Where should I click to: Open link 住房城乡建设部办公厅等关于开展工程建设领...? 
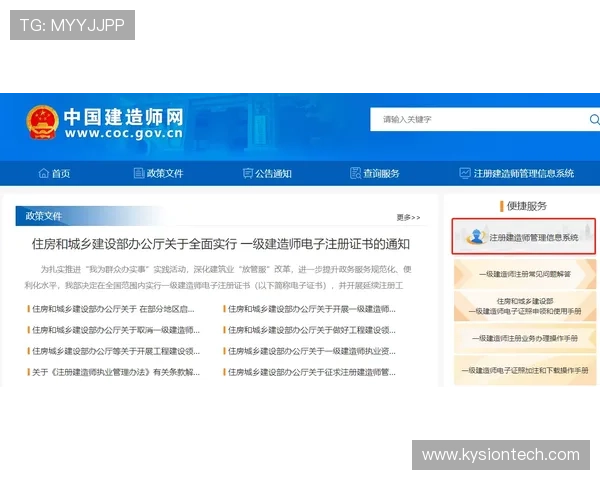(116, 351)
